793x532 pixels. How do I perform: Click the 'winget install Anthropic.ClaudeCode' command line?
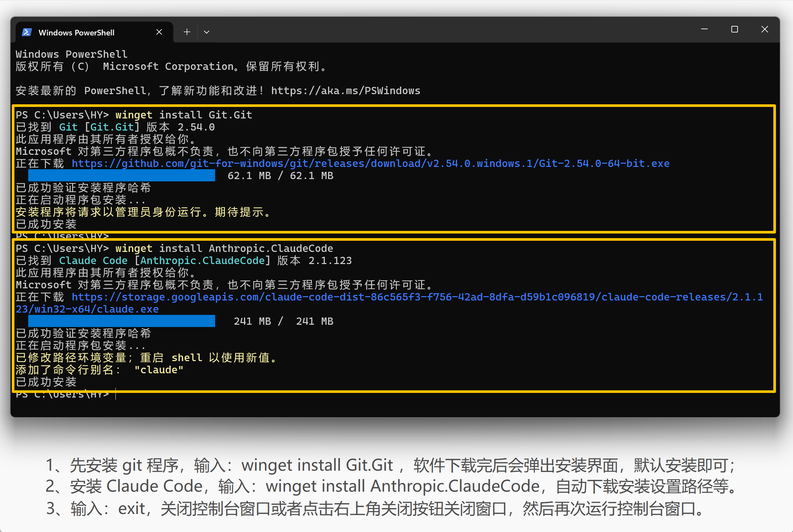[x=174, y=248]
